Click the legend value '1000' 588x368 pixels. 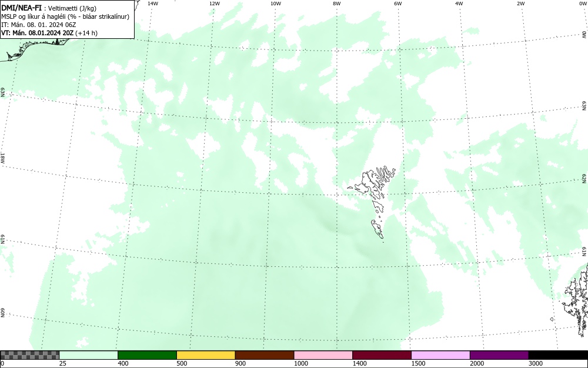tap(300, 363)
